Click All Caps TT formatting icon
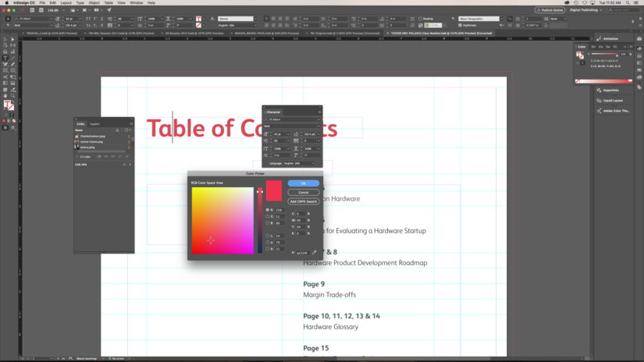The image size is (644, 362). pyautogui.click(x=88, y=19)
